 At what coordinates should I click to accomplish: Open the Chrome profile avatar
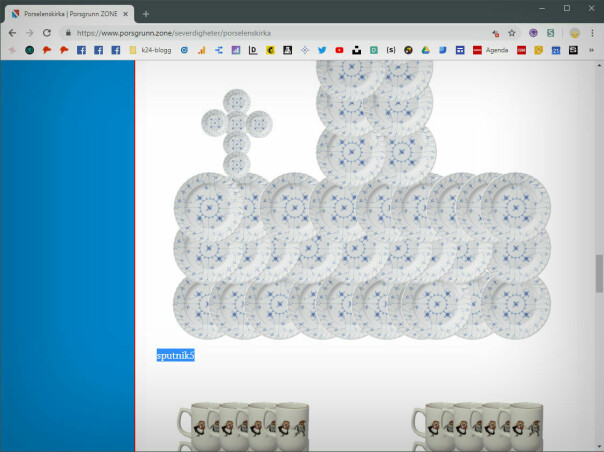click(x=574, y=33)
